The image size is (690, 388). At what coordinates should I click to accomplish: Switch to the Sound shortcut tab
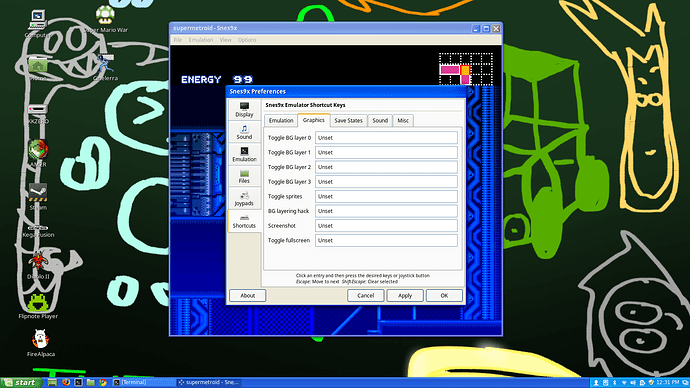[x=380, y=121]
